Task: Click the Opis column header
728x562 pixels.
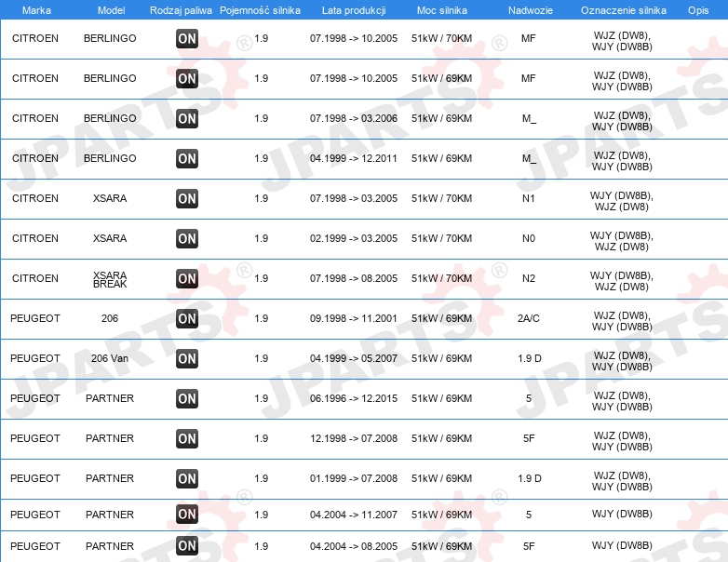Action: click(x=698, y=10)
